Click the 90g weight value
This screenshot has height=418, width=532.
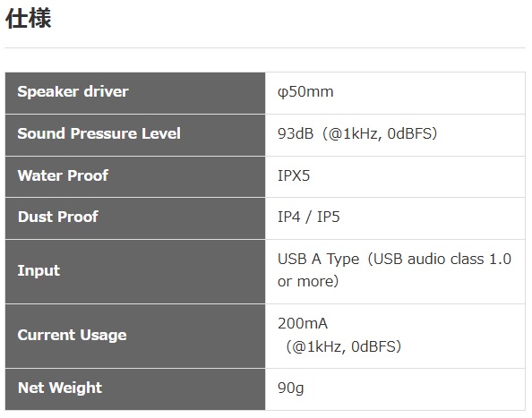[x=290, y=388]
